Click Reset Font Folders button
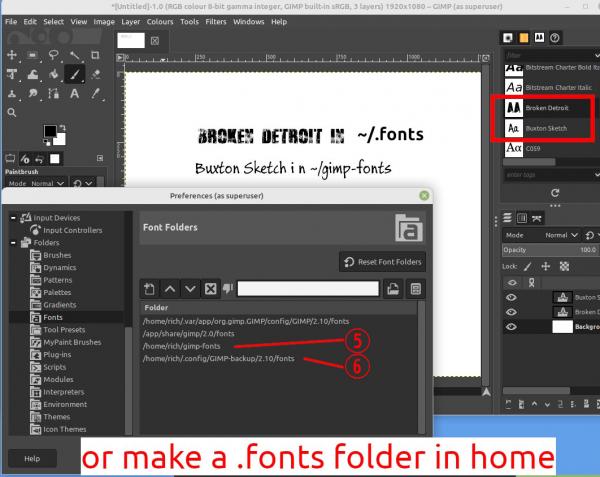 pos(383,262)
